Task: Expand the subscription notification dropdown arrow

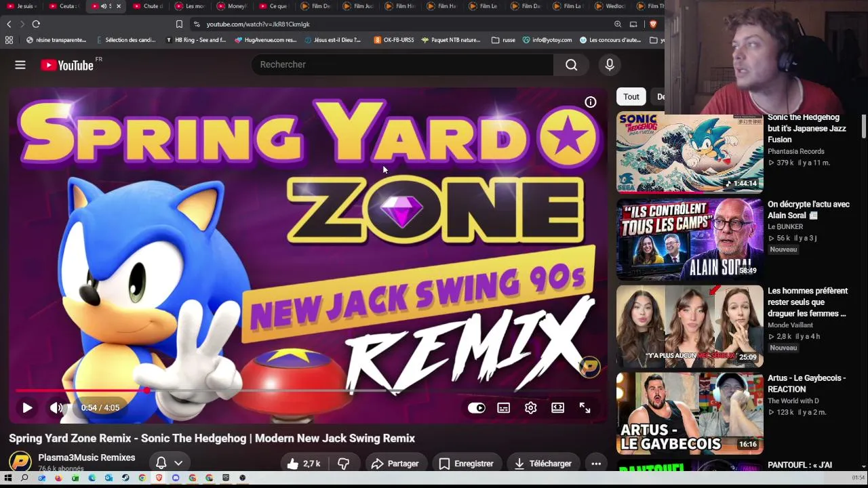Action: (x=178, y=463)
